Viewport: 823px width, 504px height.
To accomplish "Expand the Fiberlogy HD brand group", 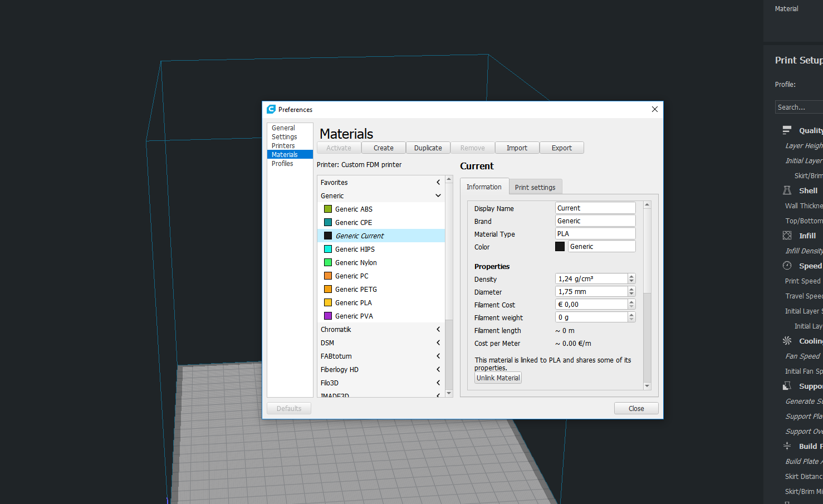I will (438, 369).
